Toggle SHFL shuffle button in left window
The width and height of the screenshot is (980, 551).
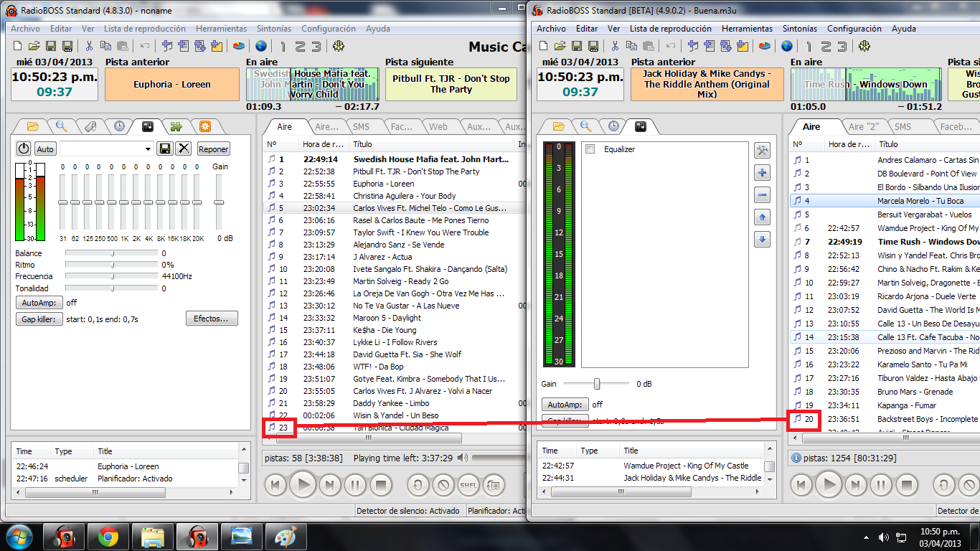pyautogui.click(x=468, y=485)
